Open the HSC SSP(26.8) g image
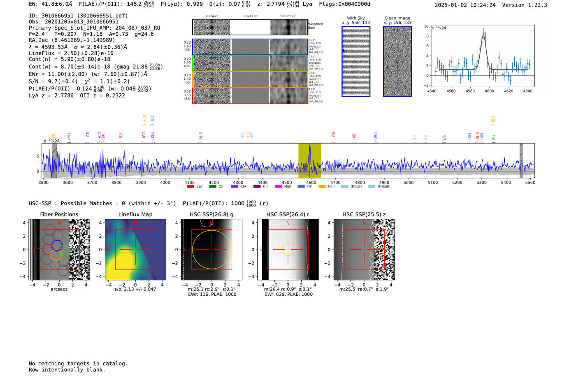 212,250
